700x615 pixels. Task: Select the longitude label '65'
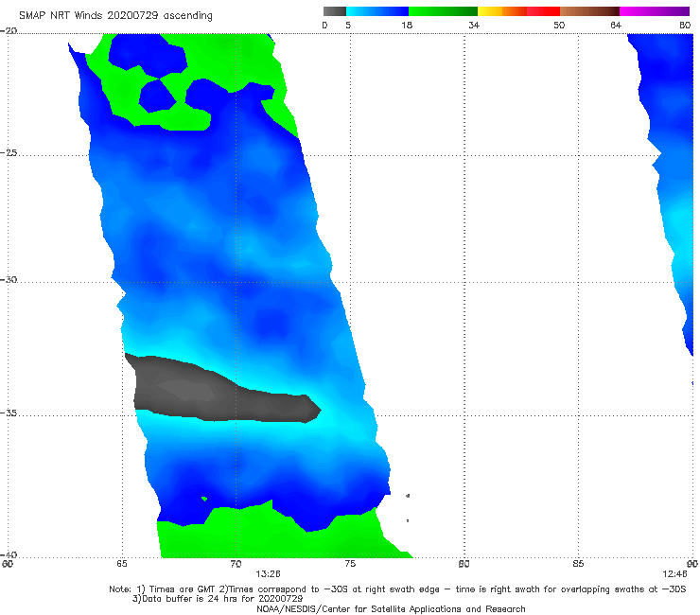click(122, 564)
